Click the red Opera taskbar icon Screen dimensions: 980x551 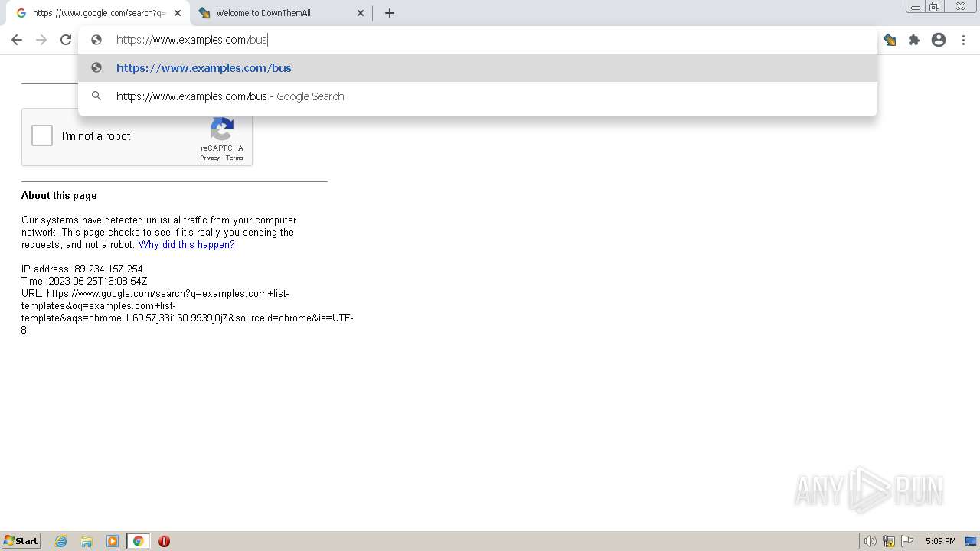click(x=164, y=541)
